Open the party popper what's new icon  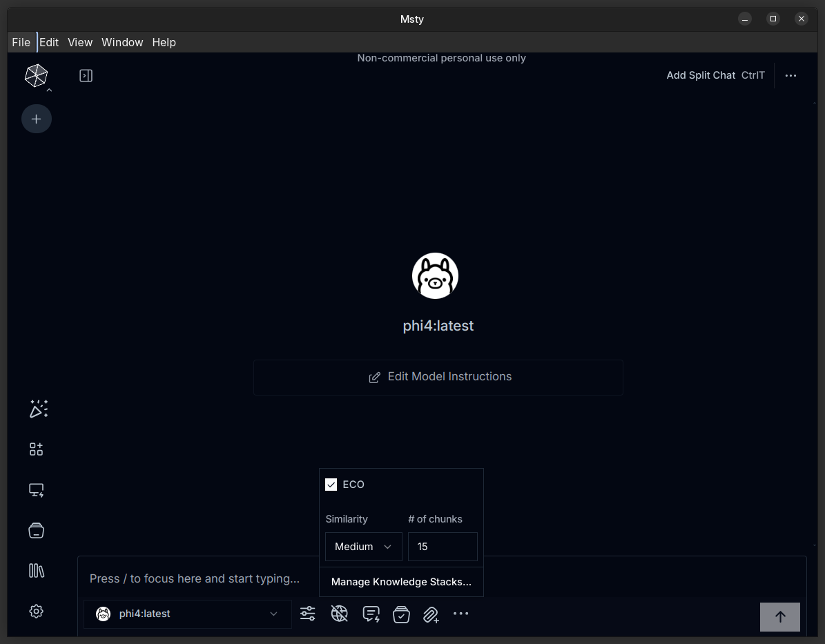pos(38,409)
